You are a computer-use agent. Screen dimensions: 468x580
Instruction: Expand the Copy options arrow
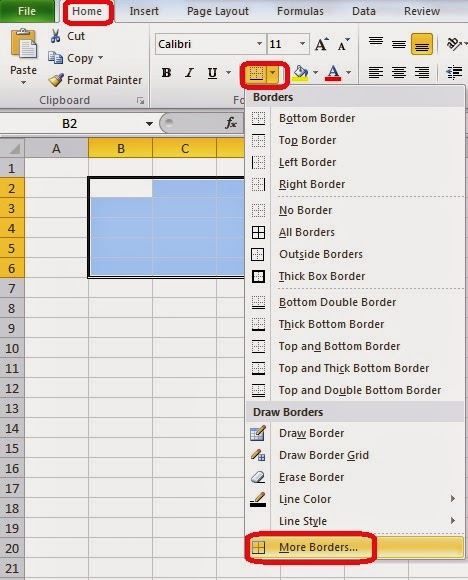tap(100, 58)
